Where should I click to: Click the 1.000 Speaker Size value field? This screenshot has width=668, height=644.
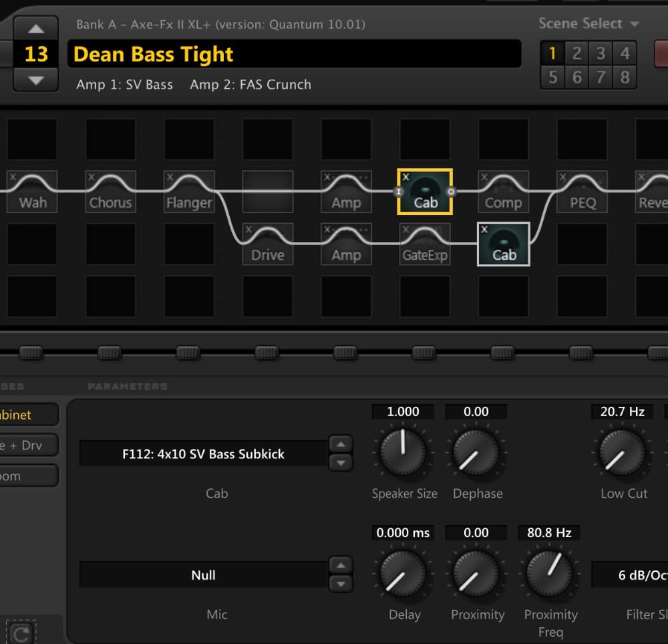click(403, 412)
